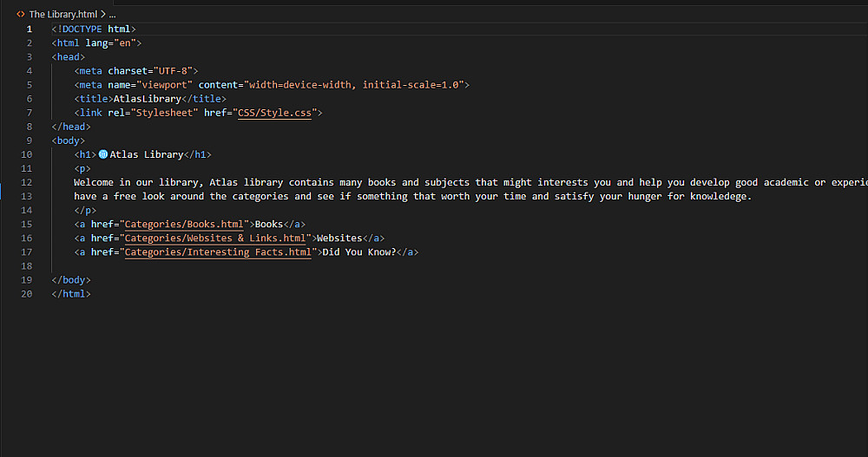The height and width of the screenshot is (457, 868).
Task: Open the Categories/Books.html href link
Action: click(x=184, y=224)
